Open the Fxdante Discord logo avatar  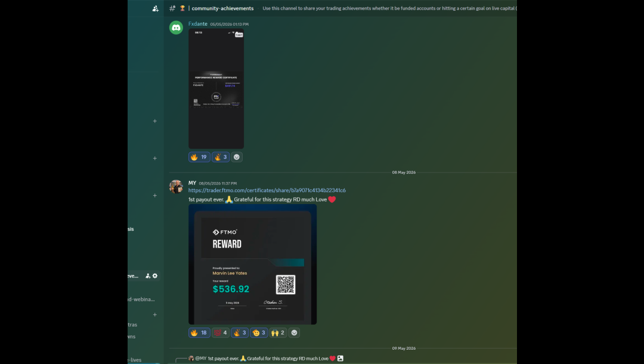[176, 27]
